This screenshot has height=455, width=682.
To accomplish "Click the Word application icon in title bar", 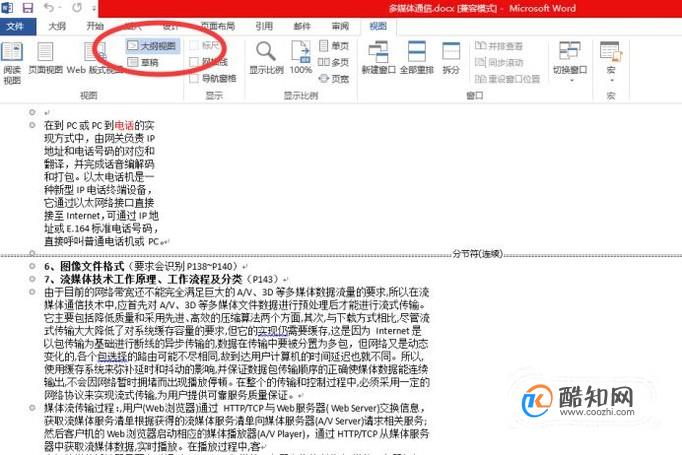I will pos(7,8).
